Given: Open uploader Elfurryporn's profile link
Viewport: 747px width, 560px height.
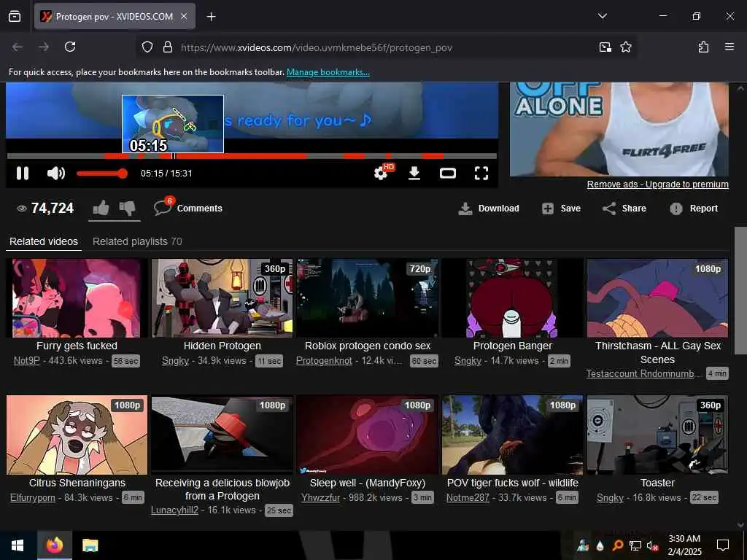Looking at the screenshot, I should click(x=33, y=497).
